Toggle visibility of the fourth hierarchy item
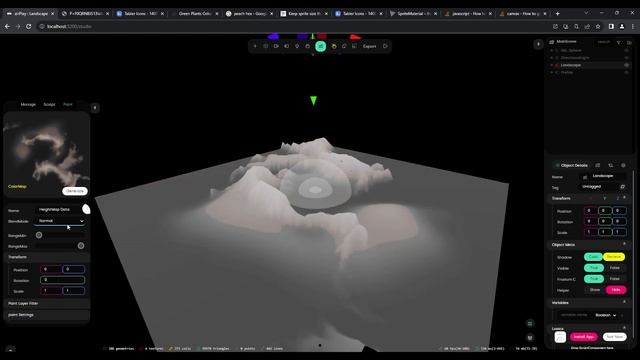Screen dimensions: 640x360 [627, 72]
